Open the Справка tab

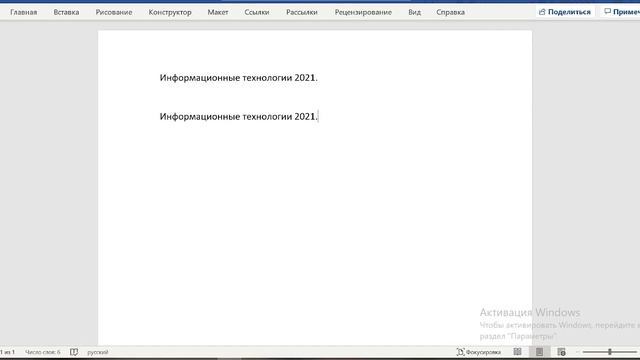pos(451,12)
